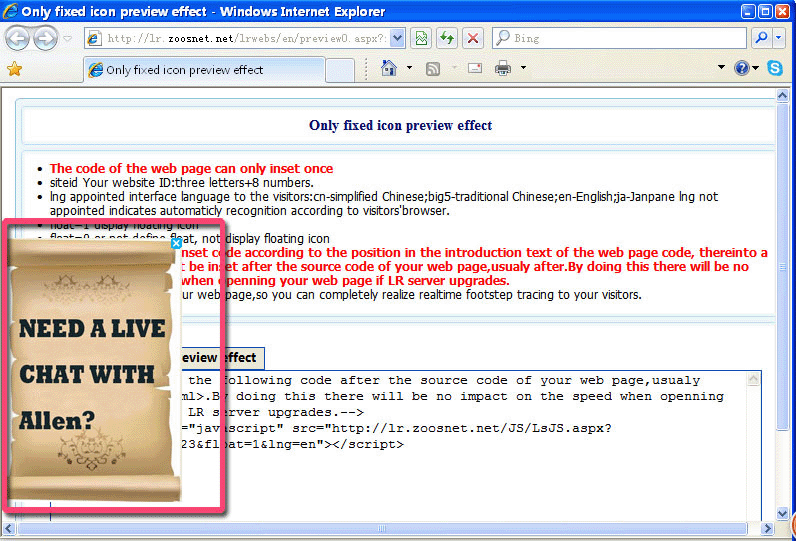The height and width of the screenshot is (541, 796).
Task: Click 'The code of the web page can only inset once'
Action: (191, 168)
